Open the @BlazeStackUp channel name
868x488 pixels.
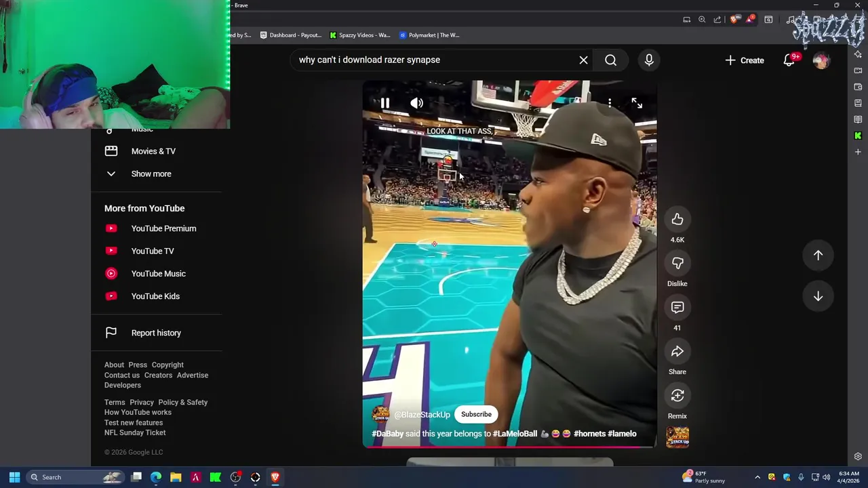coord(422,415)
